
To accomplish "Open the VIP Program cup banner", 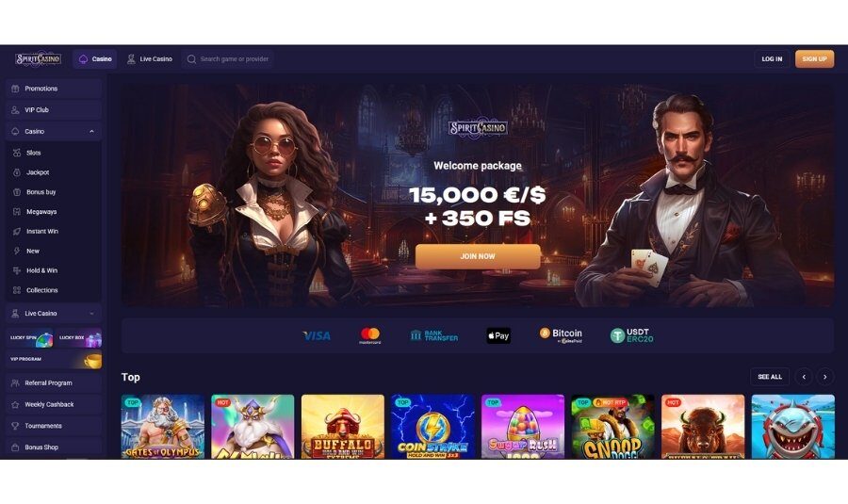I will click(x=54, y=360).
